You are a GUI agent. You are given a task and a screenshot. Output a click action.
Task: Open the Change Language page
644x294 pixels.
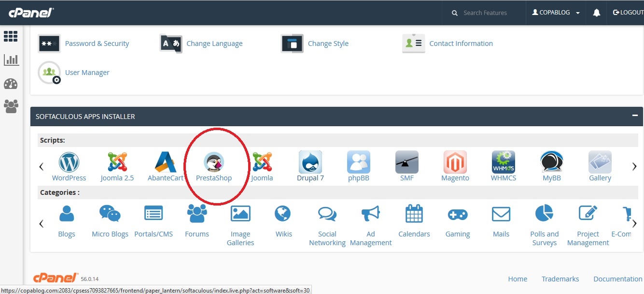[x=214, y=44]
